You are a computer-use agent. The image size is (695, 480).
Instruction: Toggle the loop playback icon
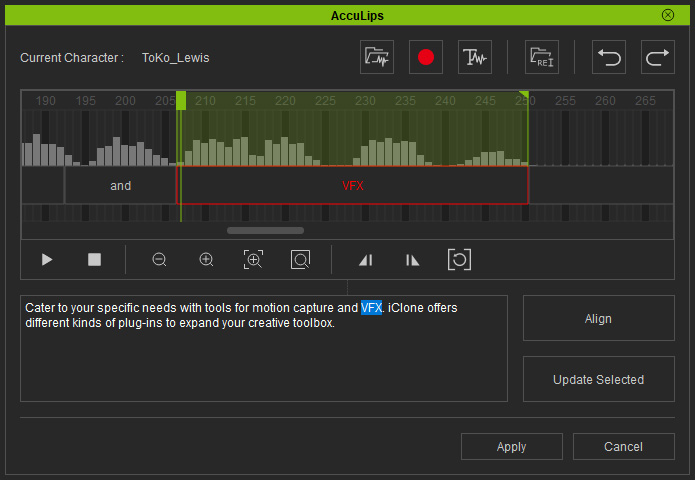point(459,260)
